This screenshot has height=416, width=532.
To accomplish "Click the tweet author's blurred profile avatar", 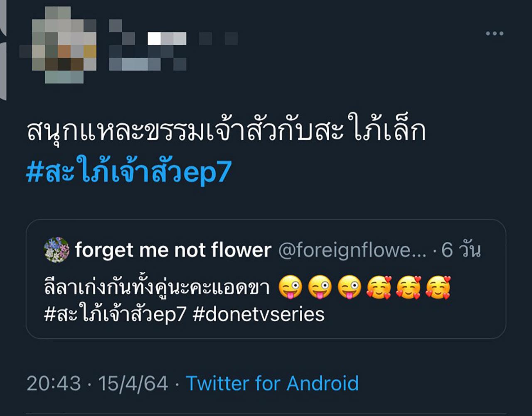I will click(58, 46).
